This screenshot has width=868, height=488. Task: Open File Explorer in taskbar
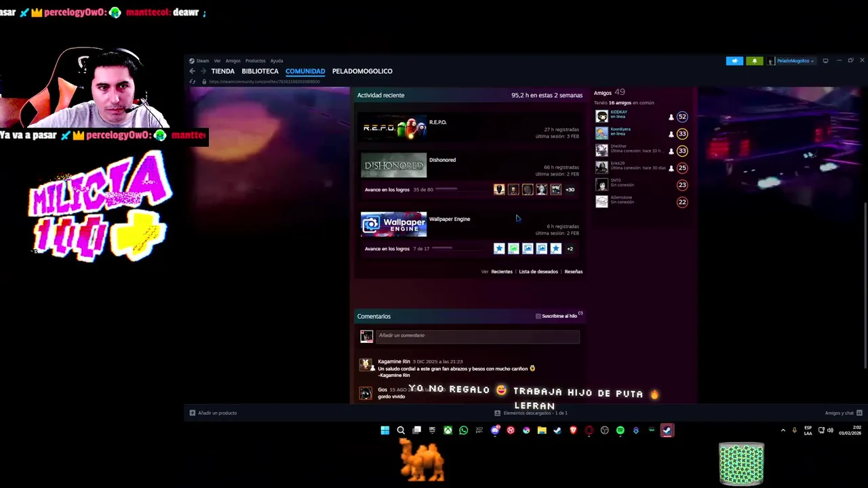[x=542, y=430]
